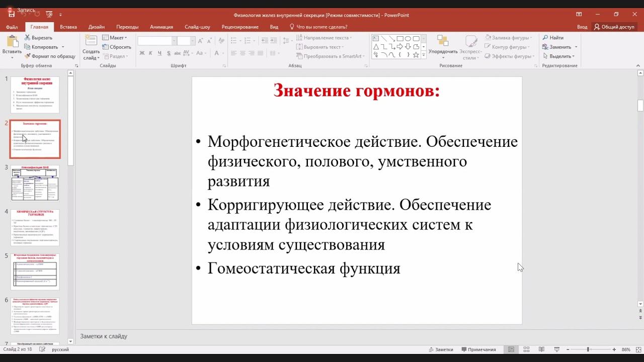This screenshot has width=644, height=362.
Task: Click Cut (Вырезать) scissors button
Action: click(x=38, y=38)
